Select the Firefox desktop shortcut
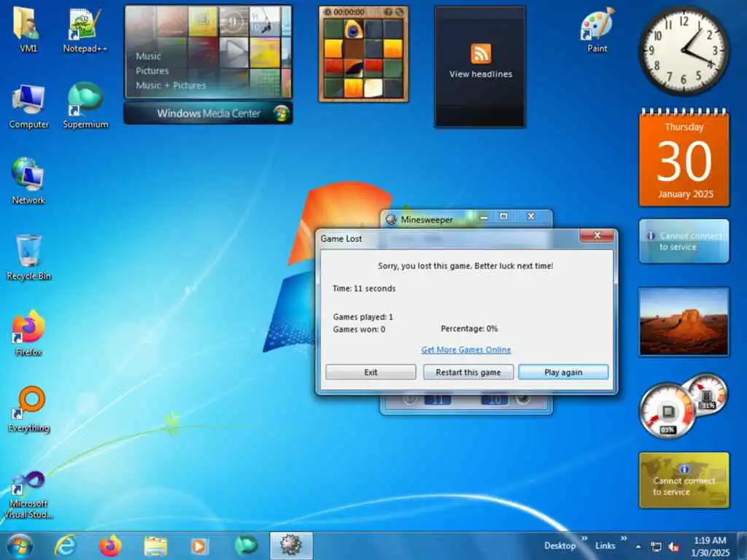The width and height of the screenshot is (747, 560). click(x=28, y=333)
